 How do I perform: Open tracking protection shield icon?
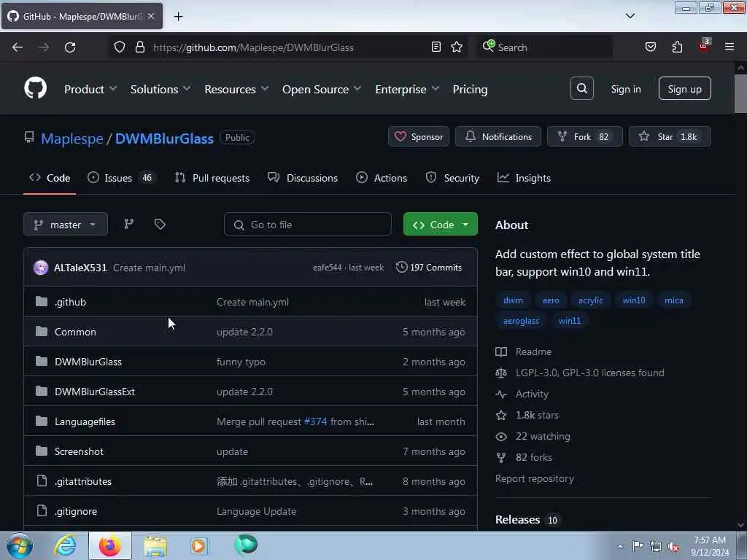(x=120, y=47)
